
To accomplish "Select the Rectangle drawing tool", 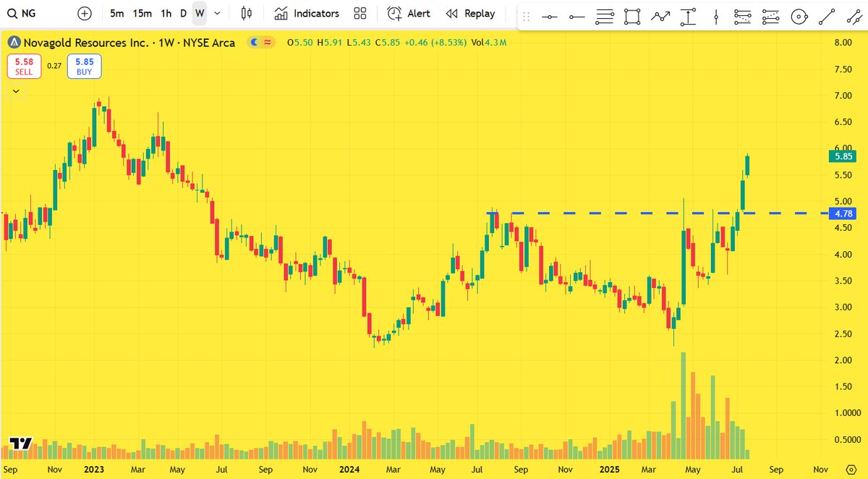I will (x=633, y=16).
